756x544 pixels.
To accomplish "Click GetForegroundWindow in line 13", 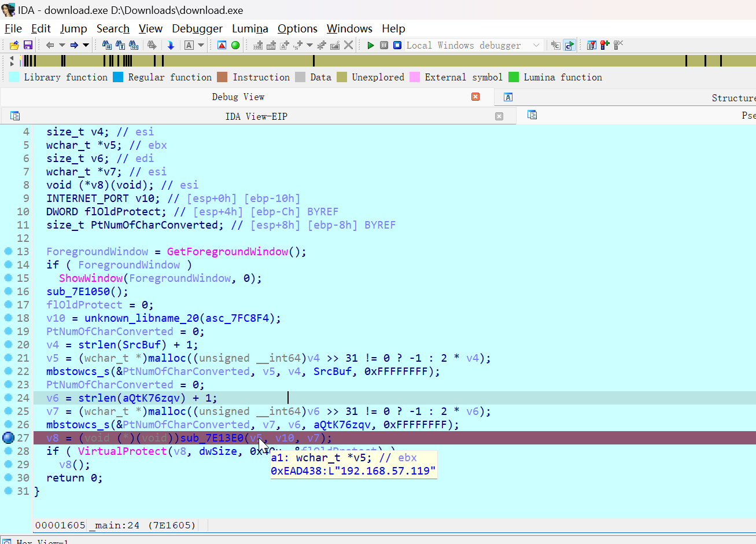I will pyautogui.click(x=227, y=251).
